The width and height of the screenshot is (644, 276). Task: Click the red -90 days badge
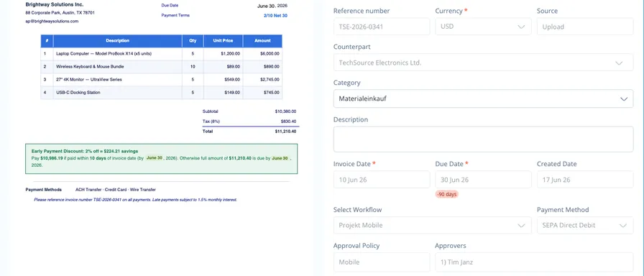click(x=447, y=194)
